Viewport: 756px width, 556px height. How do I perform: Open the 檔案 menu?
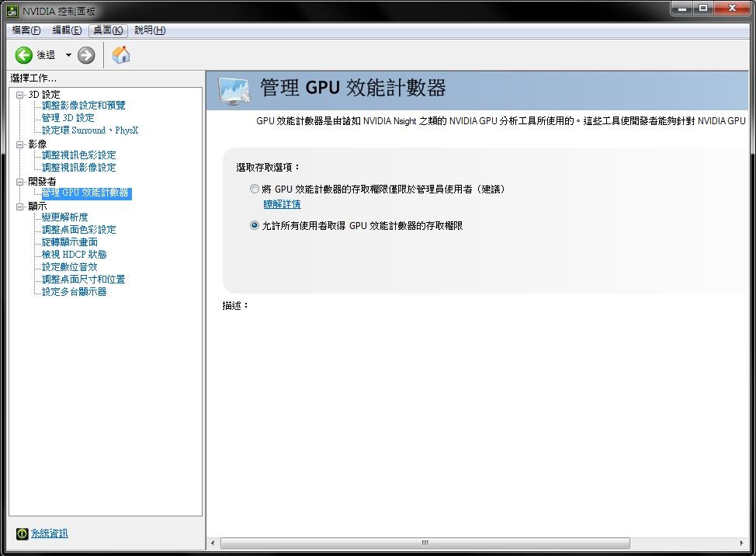[x=26, y=30]
